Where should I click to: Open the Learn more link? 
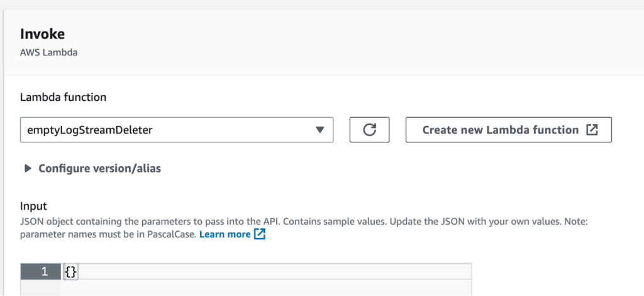point(225,234)
